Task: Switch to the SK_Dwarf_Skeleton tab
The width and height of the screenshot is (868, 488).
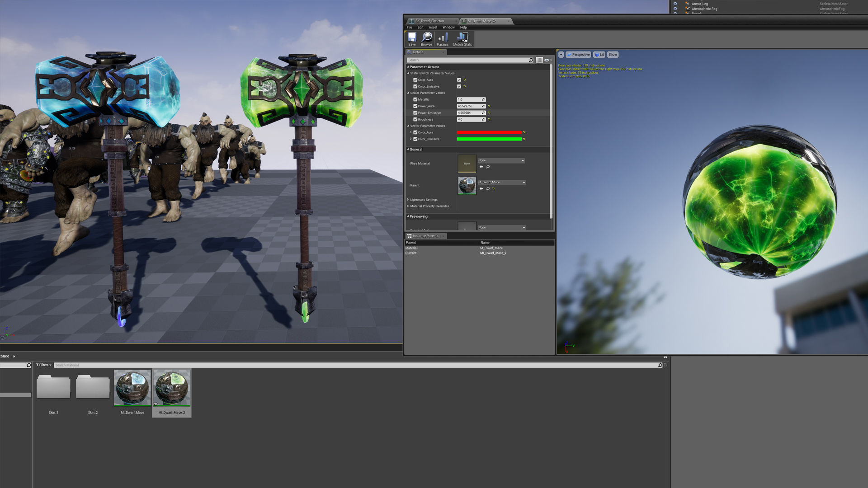Action: click(x=429, y=21)
